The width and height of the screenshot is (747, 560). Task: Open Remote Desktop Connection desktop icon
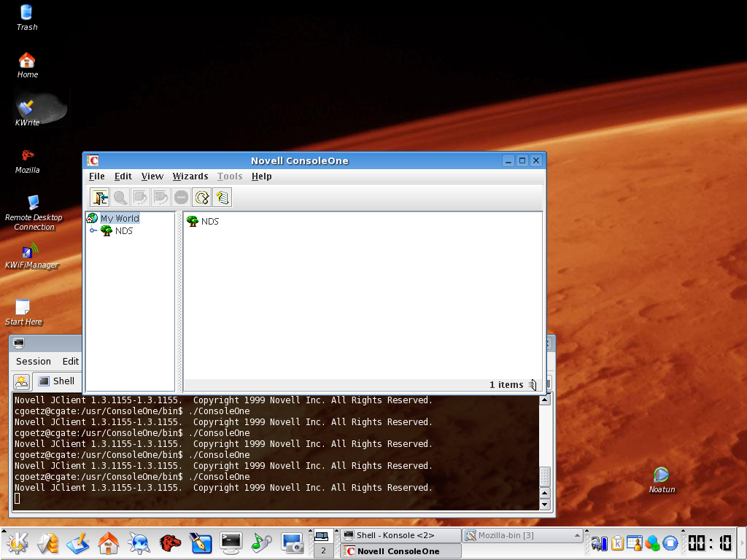pyautogui.click(x=34, y=213)
